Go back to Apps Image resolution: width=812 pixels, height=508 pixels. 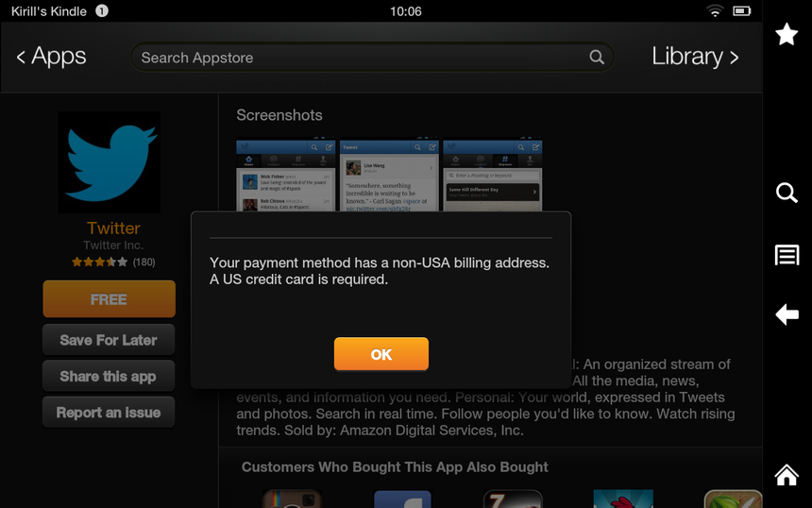tap(51, 57)
